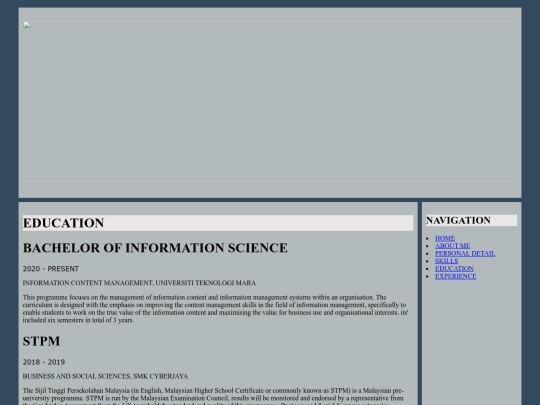Visit the EXPERIENCE navigation link
The width and height of the screenshot is (540, 405).
[x=456, y=276]
